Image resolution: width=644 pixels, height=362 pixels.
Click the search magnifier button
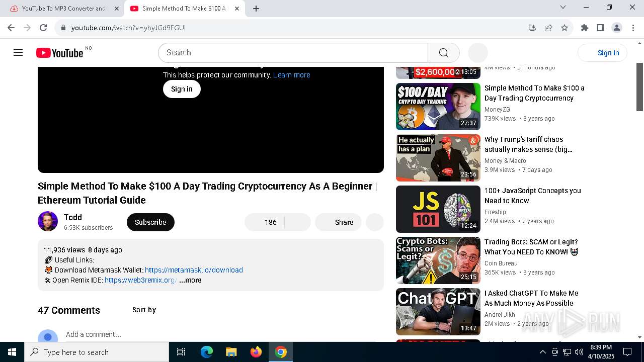(x=443, y=53)
